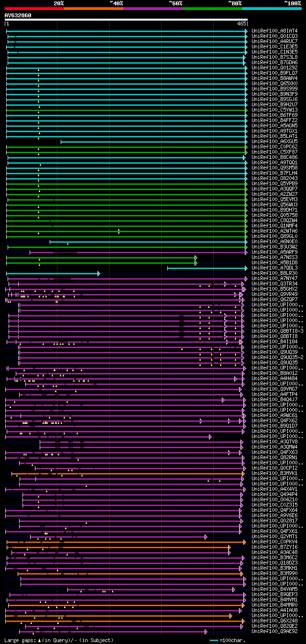
Task: Select the UniRef100_A6N0E0 label
Action: (x=274, y=241)
